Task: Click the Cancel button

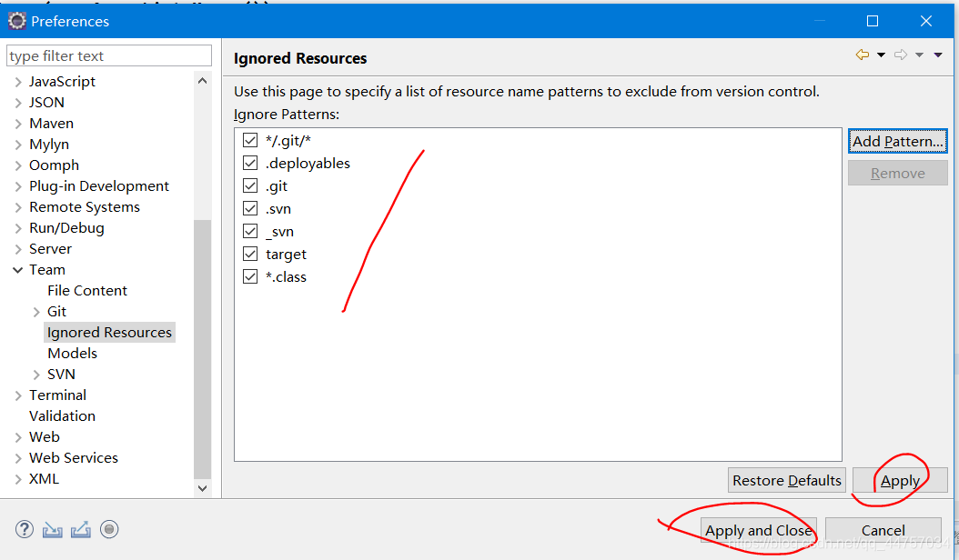Action: 883,530
